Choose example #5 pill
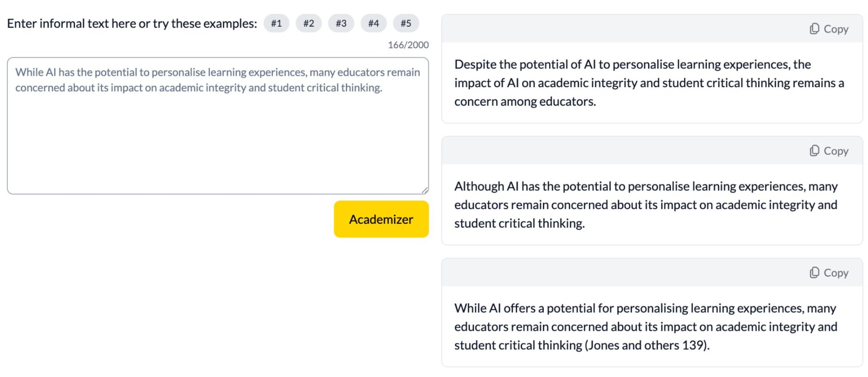Screen dimensions: 868x377 [406, 23]
